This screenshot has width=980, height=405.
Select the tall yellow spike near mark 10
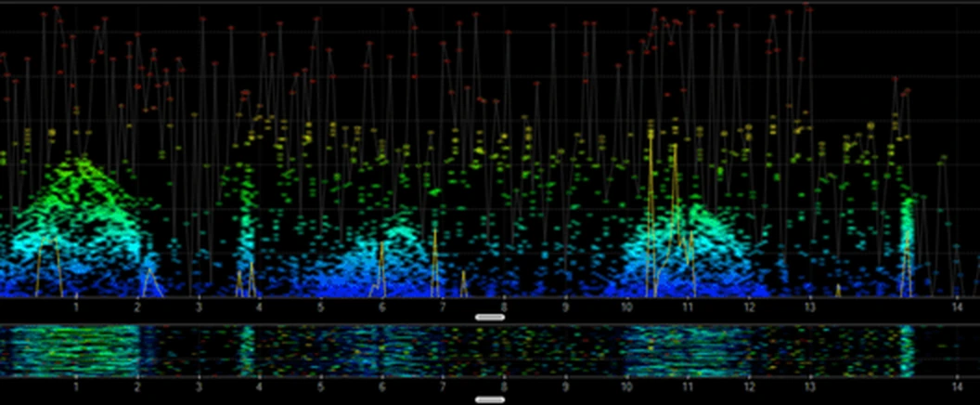point(651,213)
